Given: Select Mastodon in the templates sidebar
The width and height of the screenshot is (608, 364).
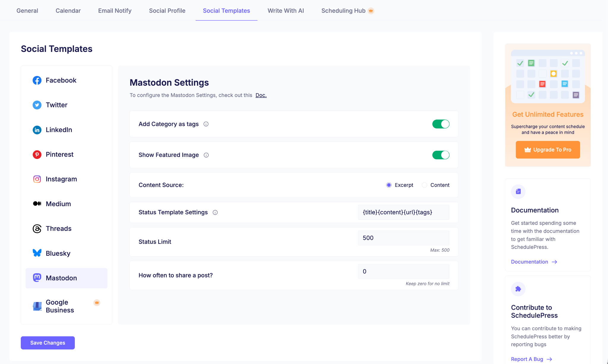Looking at the screenshot, I should [x=66, y=278].
